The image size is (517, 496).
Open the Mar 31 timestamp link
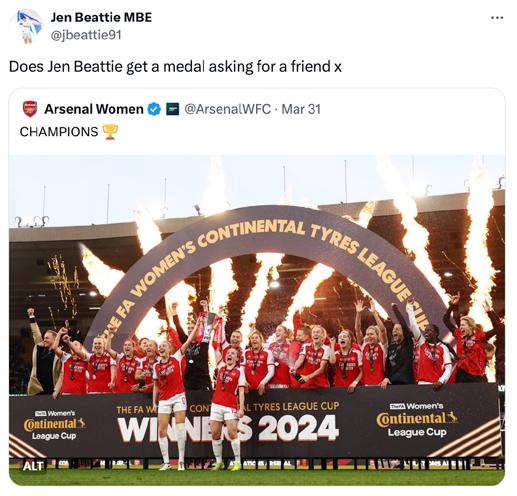(x=301, y=109)
